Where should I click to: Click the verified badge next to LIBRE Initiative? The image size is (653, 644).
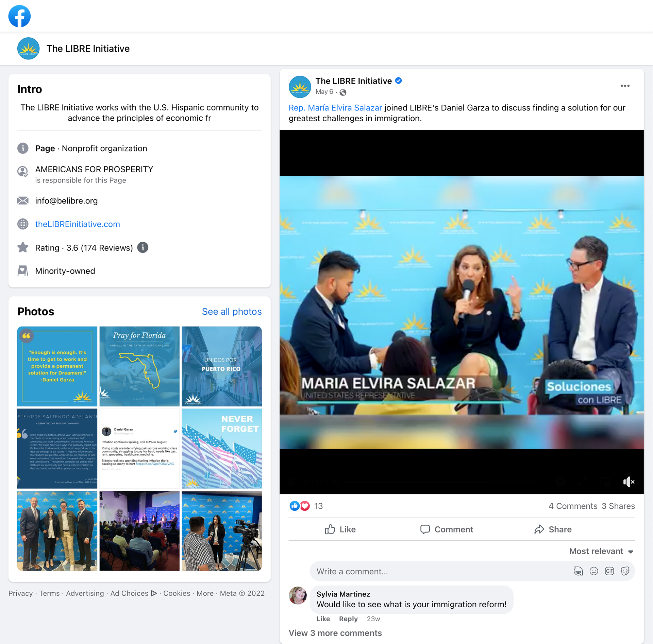click(x=399, y=81)
